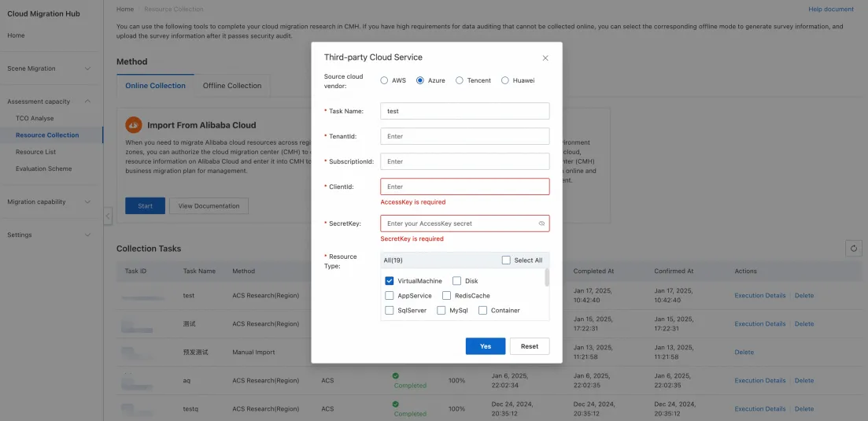Click Task ID column header
Viewport: 868px width, 421px height.
(135, 271)
